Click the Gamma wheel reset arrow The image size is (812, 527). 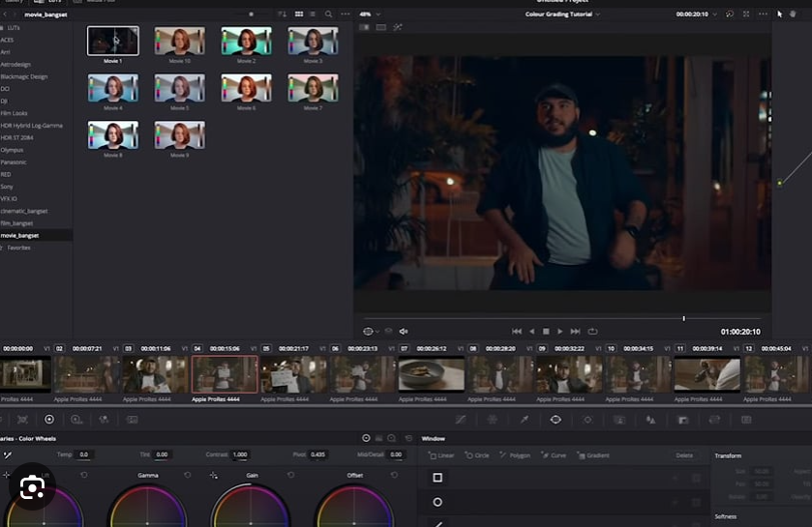188,476
